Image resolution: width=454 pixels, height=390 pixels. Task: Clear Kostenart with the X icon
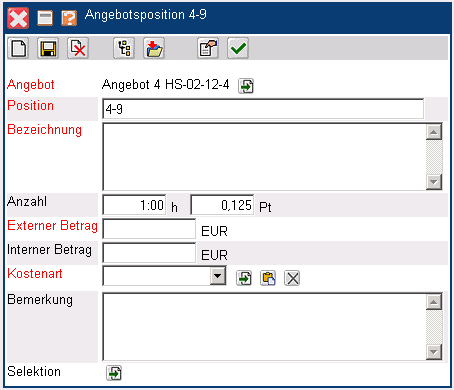pos(292,278)
